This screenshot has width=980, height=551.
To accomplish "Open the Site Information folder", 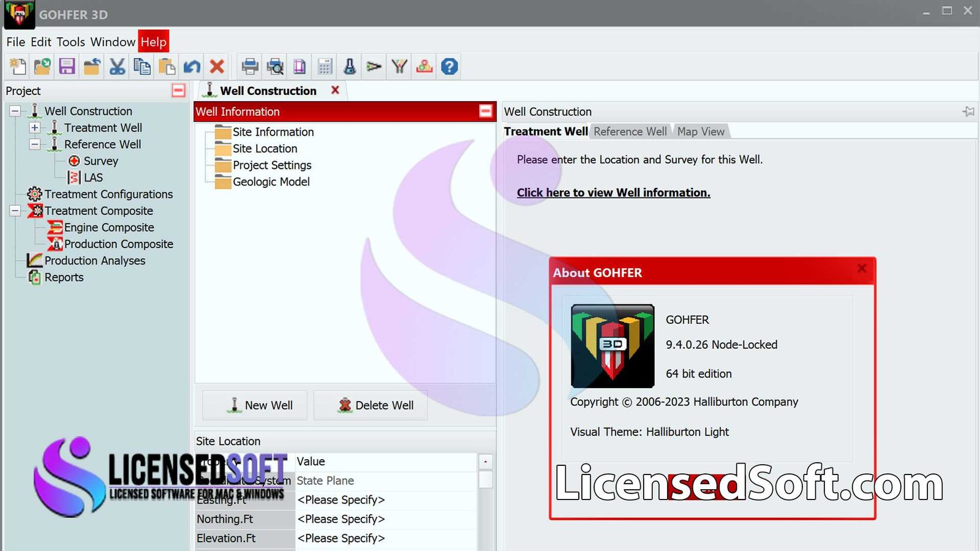I will coord(273,132).
